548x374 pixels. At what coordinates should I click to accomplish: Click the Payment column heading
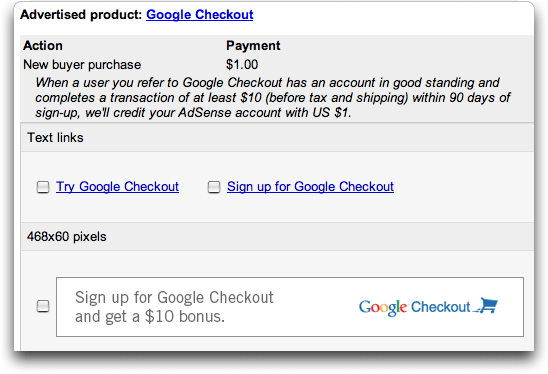(253, 46)
